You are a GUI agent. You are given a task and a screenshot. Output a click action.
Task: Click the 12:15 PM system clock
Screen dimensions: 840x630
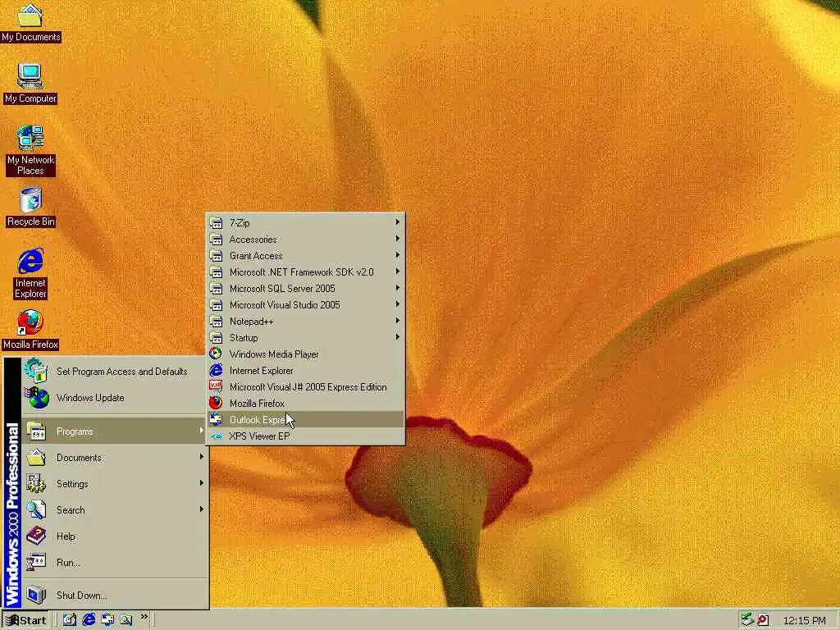(x=804, y=620)
